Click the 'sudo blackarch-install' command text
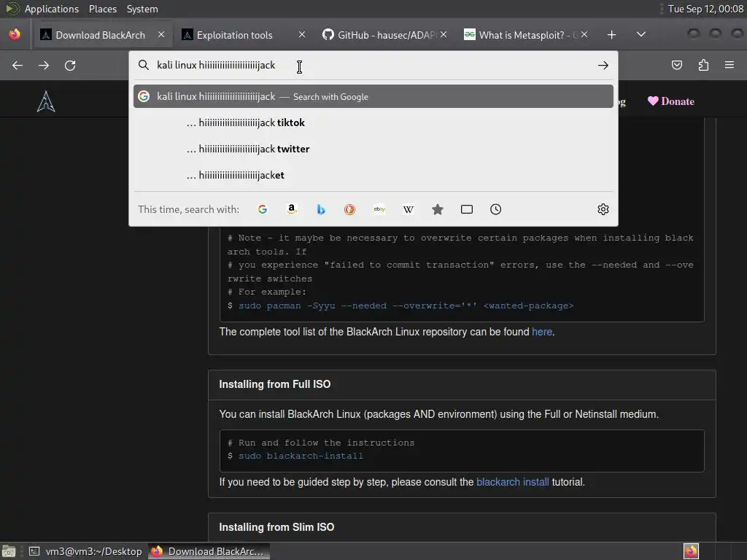The image size is (747, 560). (x=301, y=456)
